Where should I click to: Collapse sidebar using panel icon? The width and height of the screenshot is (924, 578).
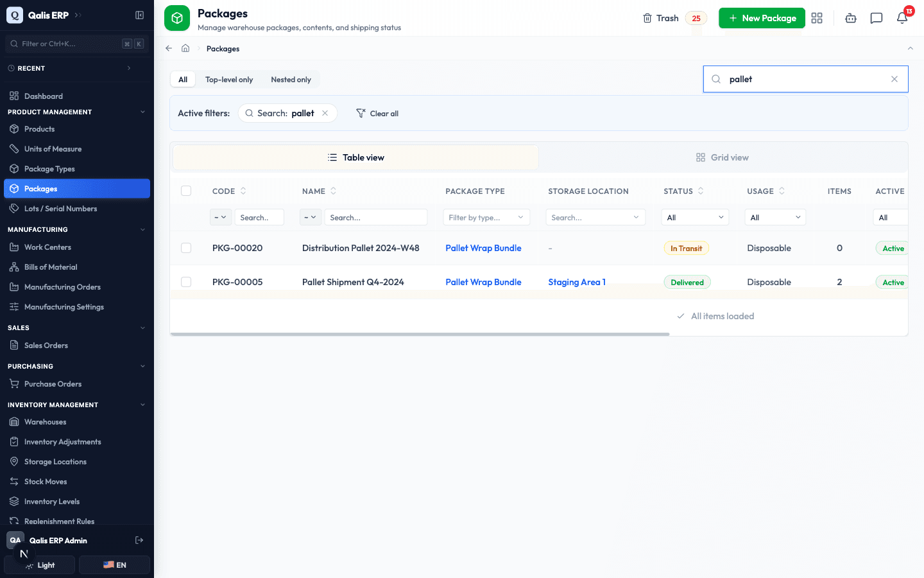click(139, 15)
